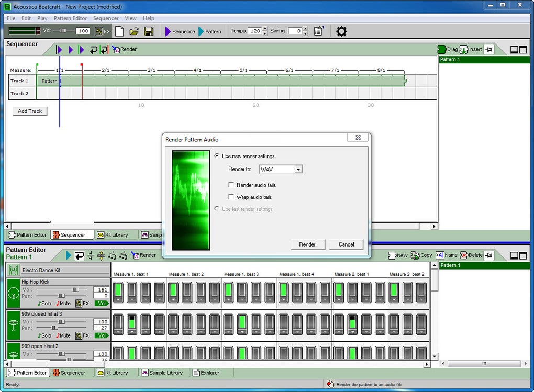
Task: Click Render icon in the Pattern Editor toolbar
Action: (x=144, y=255)
